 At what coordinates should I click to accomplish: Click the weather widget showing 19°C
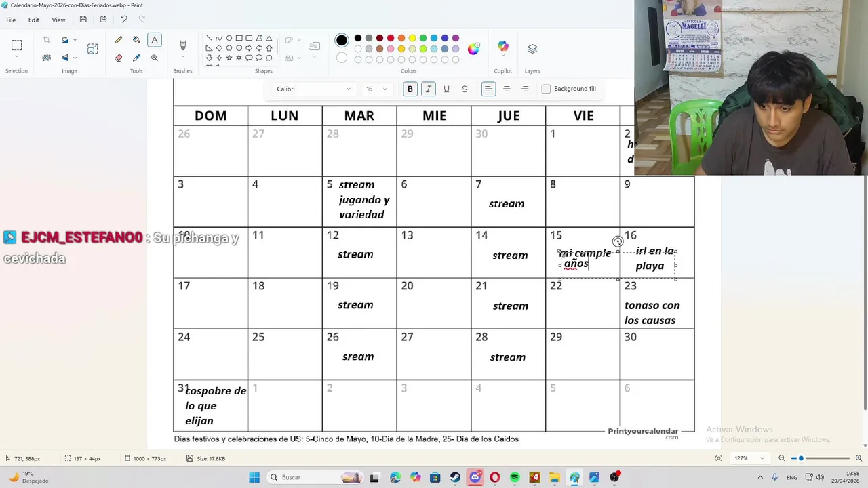pos(31,477)
